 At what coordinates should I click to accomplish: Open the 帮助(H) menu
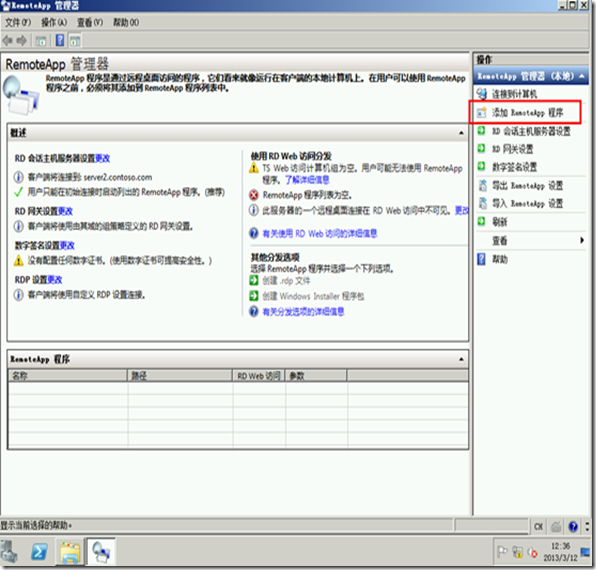[126, 22]
